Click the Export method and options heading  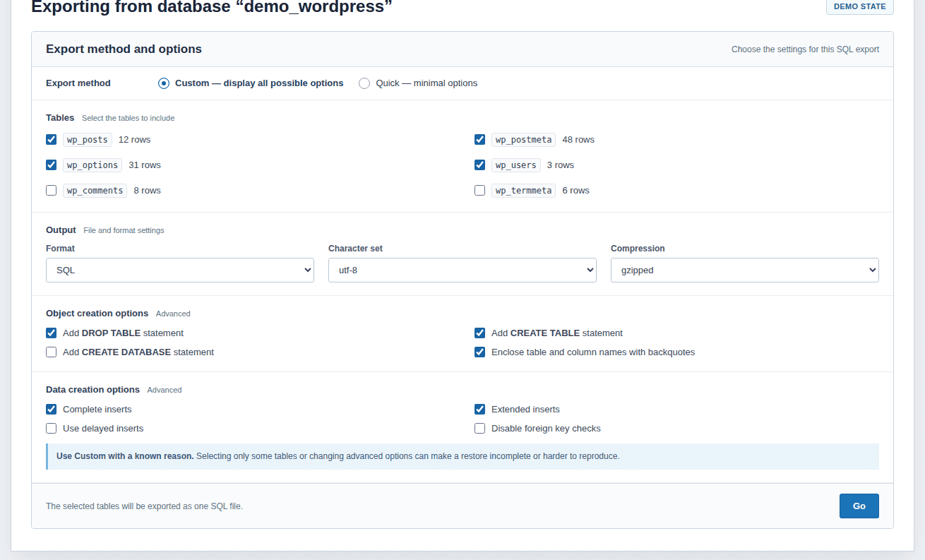click(x=124, y=49)
